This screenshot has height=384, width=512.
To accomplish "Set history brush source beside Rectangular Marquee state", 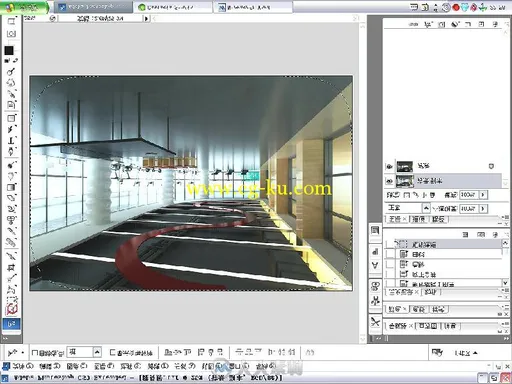I will [389, 244].
